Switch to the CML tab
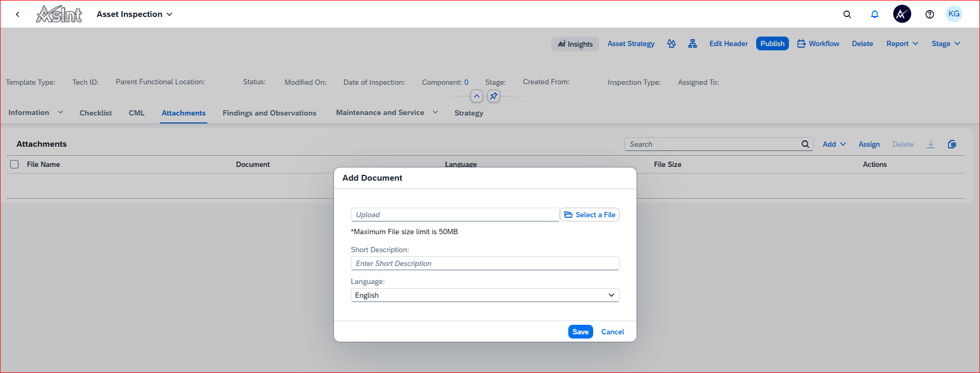980x373 pixels. (137, 113)
